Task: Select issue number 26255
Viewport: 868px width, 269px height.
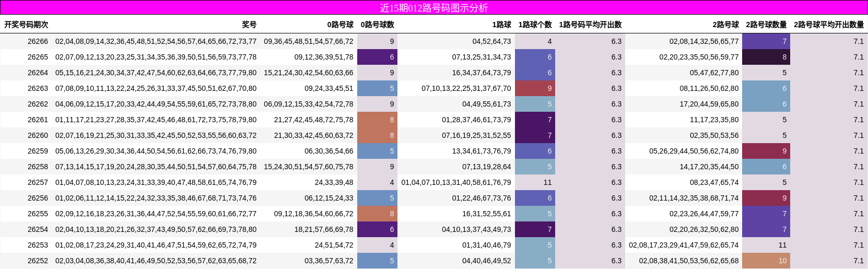Action: click(x=38, y=214)
